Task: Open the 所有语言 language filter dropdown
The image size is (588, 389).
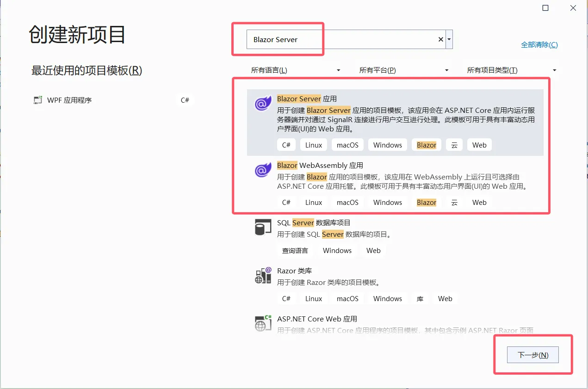Action: 296,70
